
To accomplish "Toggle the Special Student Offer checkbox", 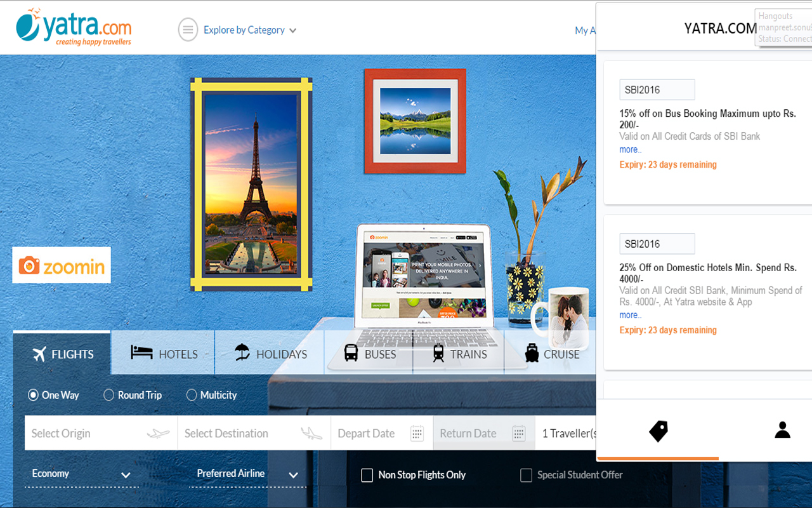I will (526, 475).
